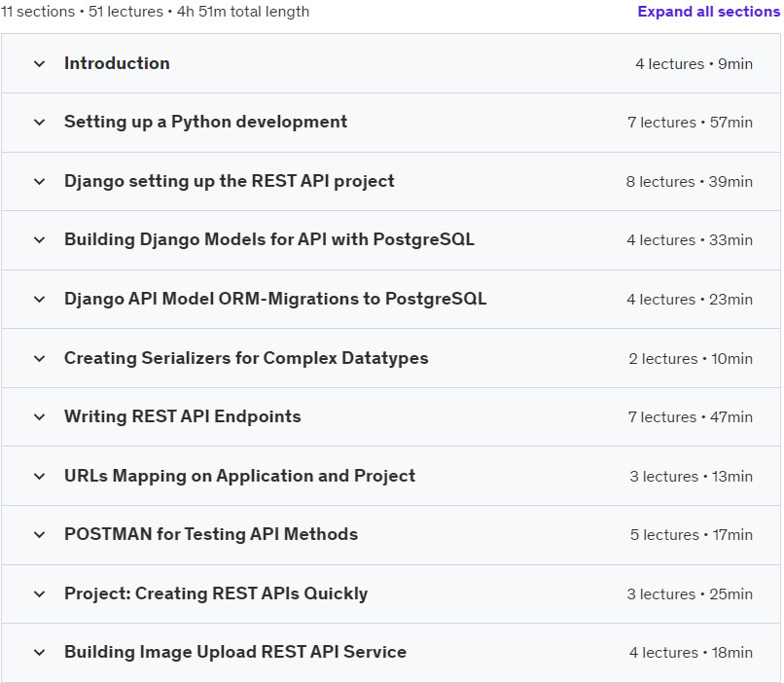Click the 7 lectures • 47min label
The height and width of the screenshot is (683, 784).
point(690,417)
